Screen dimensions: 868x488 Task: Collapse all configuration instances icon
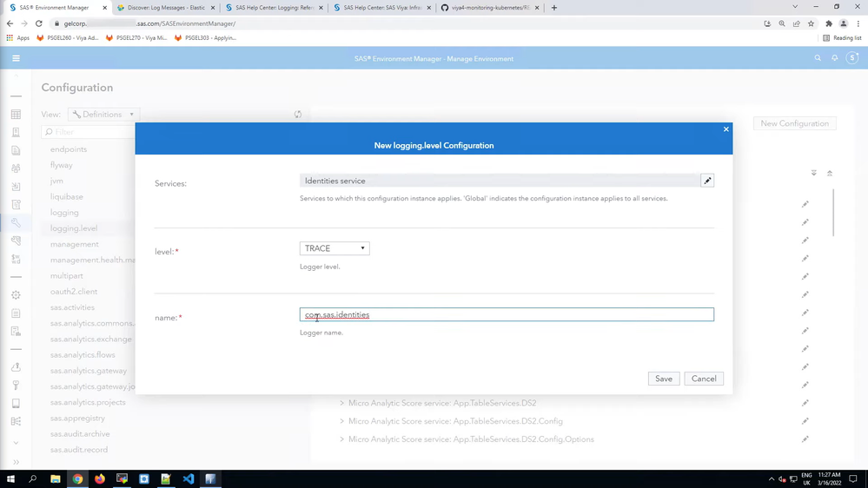click(830, 173)
